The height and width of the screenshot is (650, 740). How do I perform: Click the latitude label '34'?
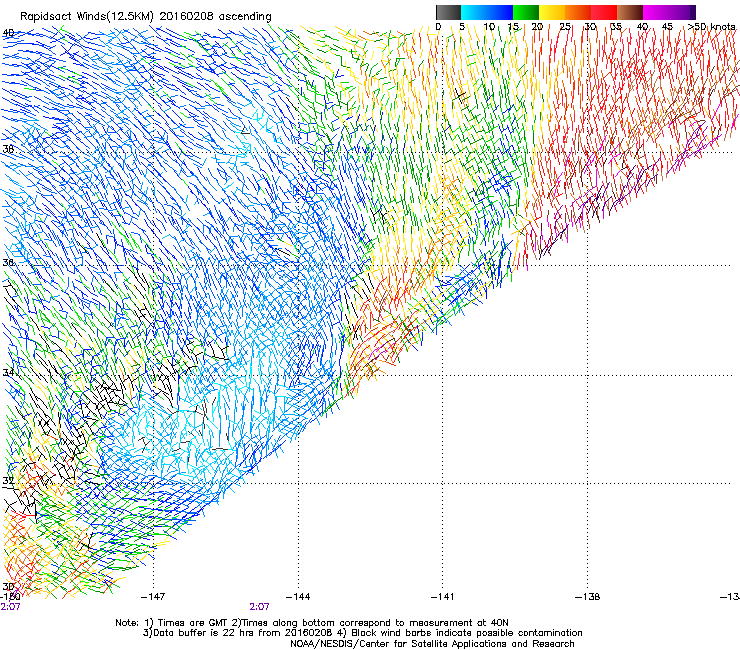pos(8,372)
